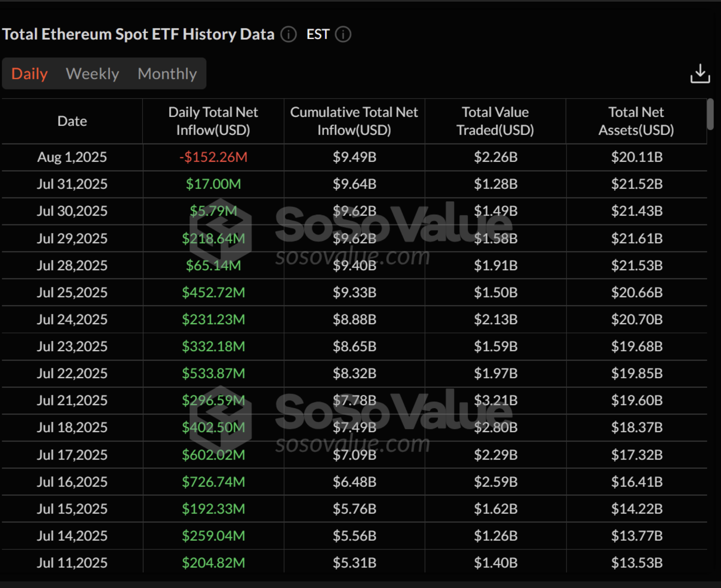
Task: Select the Aug 1,2025 date cell
Action: (x=72, y=157)
